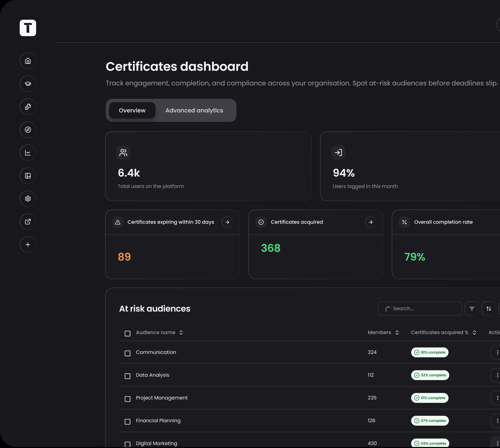Viewport: 500px width, 448px height.
Task: Click the warning triangle icon for expiring certificates
Action: click(118, 222)
